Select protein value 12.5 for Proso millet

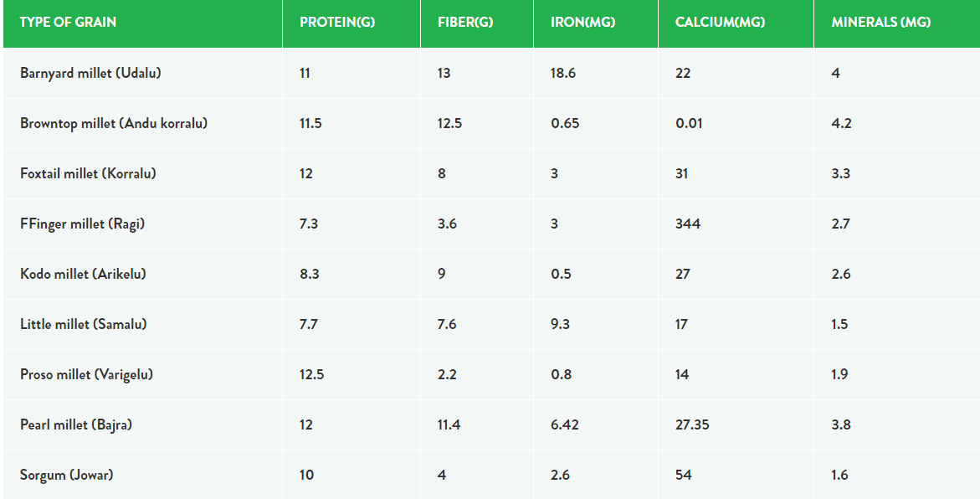pos(311,374)
